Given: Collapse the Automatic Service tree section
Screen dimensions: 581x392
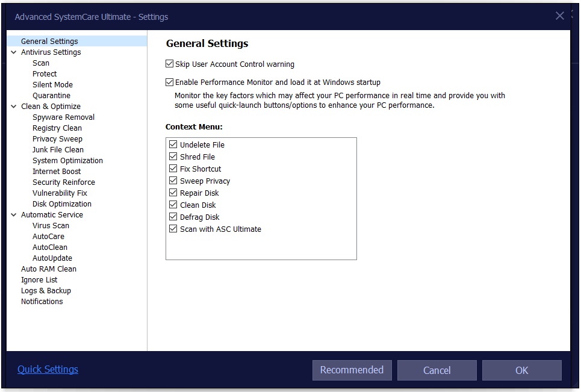Looking at the screenshot, I should point(14,215).
